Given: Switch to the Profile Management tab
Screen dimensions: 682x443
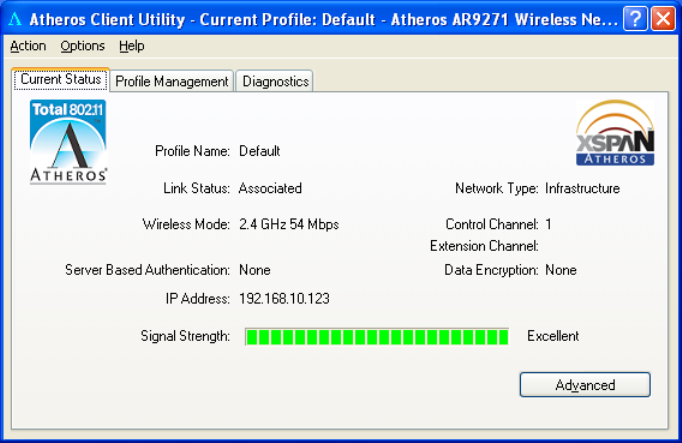Looking at the screenshot, I should coord(172,81).
